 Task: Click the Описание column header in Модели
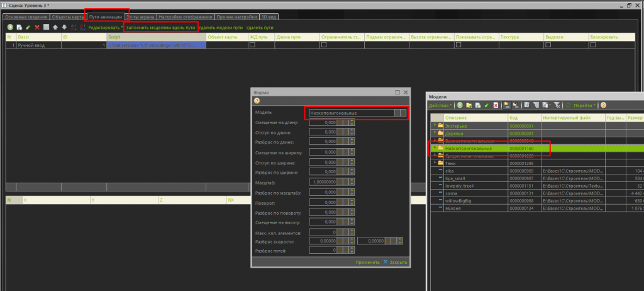[475, 118]
